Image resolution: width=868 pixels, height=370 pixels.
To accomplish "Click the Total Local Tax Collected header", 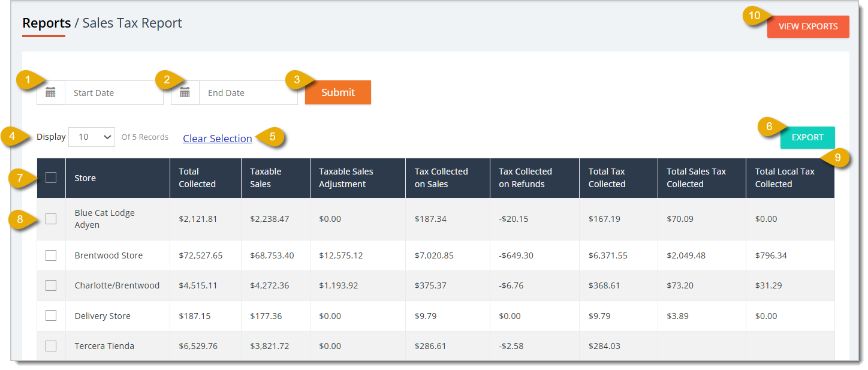I will coord(790,178).
